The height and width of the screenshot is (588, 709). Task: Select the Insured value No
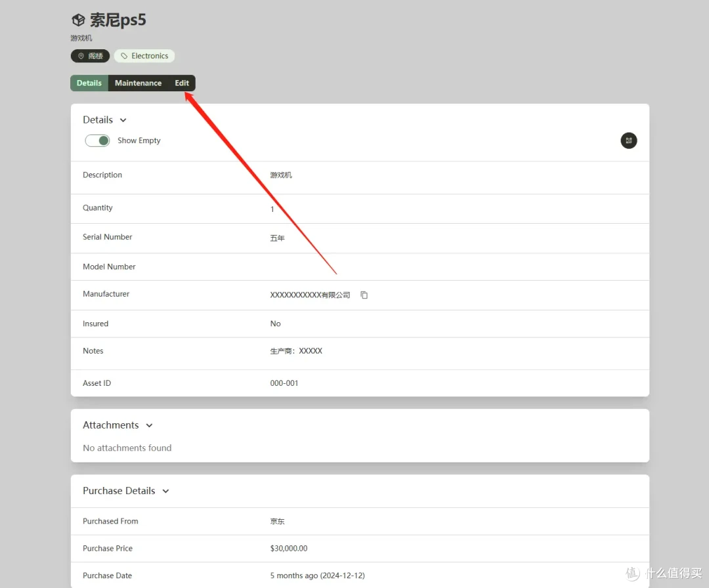point(275,324)
